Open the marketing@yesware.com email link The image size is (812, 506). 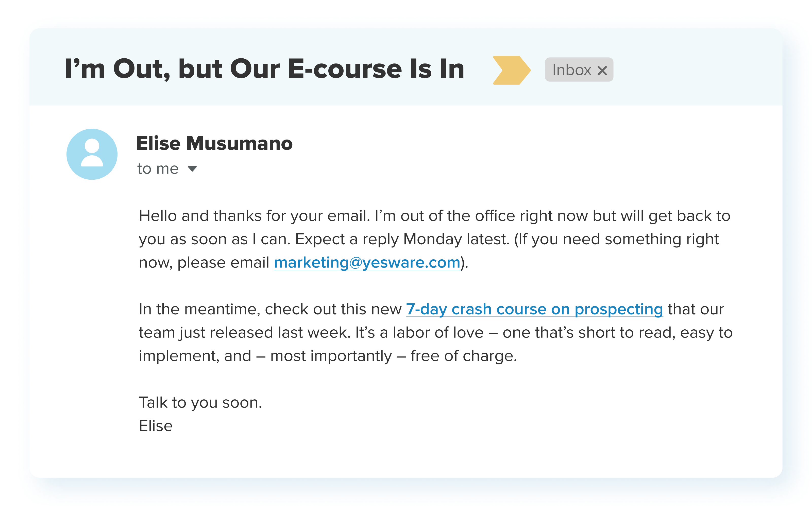click(x=367, y=263)
